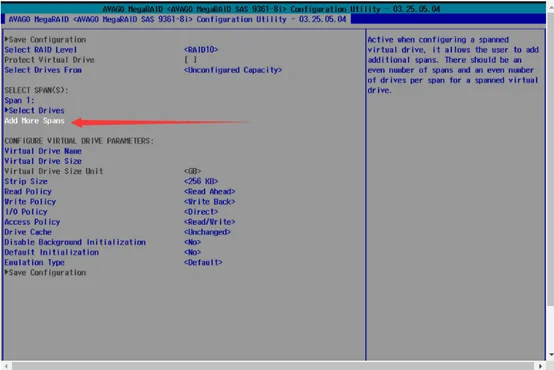
Task: Open Disable Background Initialization No dropdown
Action: (x=192, y=242)
